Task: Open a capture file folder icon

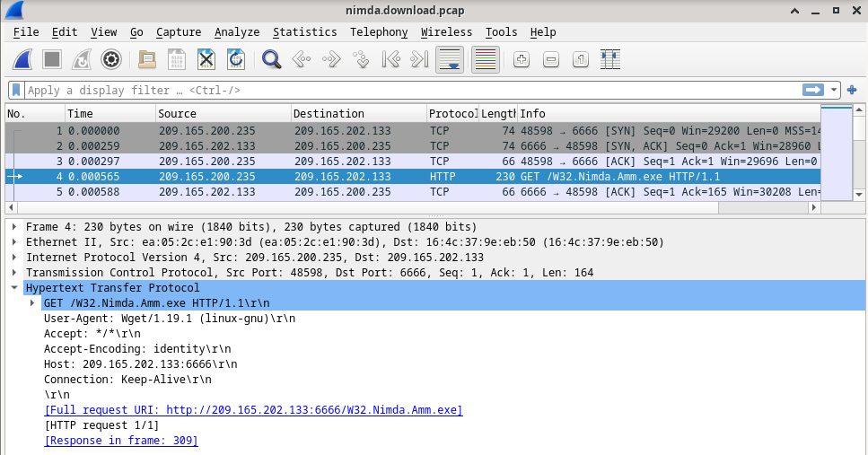Action: pyautogui.click(x=146, y=59)
